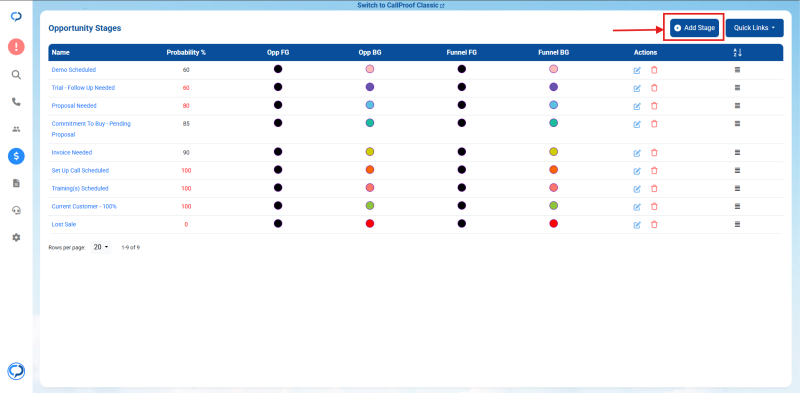Open the search icon in sidebar
Image resolution: width=800 pixels, height=393 pixels.
coord(16,75)
